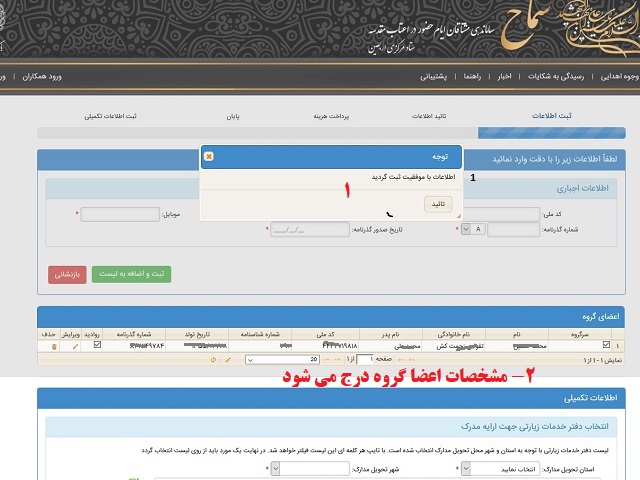Sort by the شماره شناسنامه column header

pyautogui.click(x=260, y=334)
